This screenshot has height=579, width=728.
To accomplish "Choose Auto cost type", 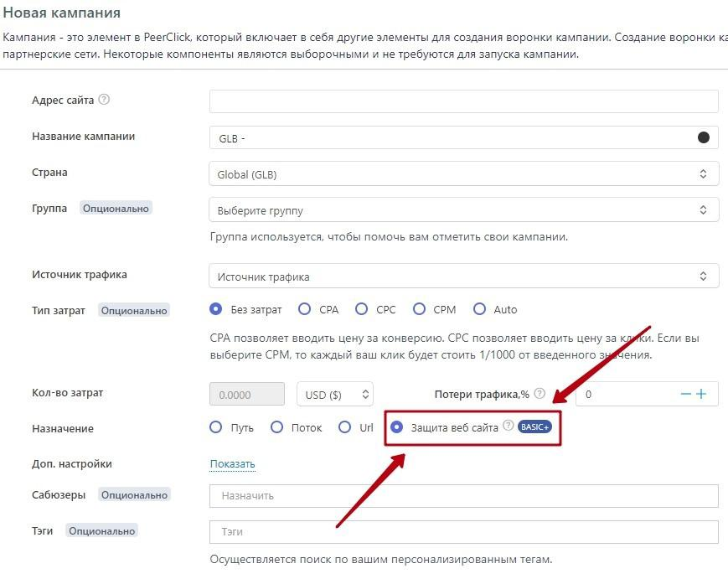I will [480, 309].
